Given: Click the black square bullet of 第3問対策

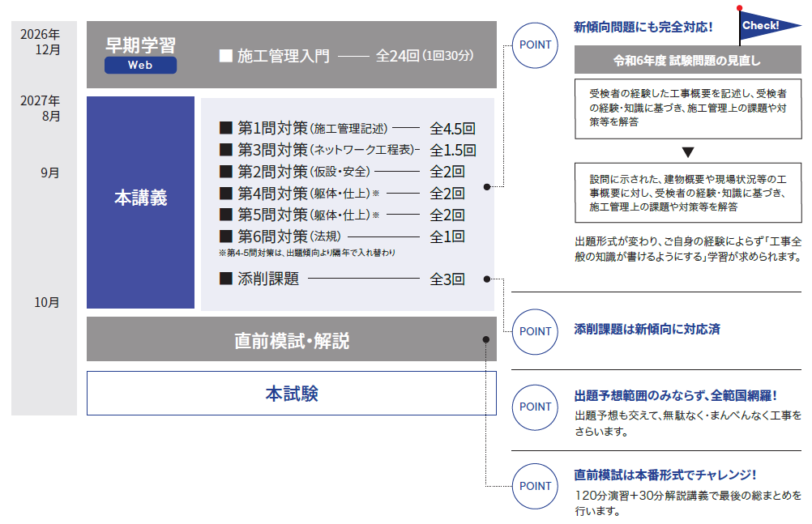Looking at the screenshot, I should point(226,150).
